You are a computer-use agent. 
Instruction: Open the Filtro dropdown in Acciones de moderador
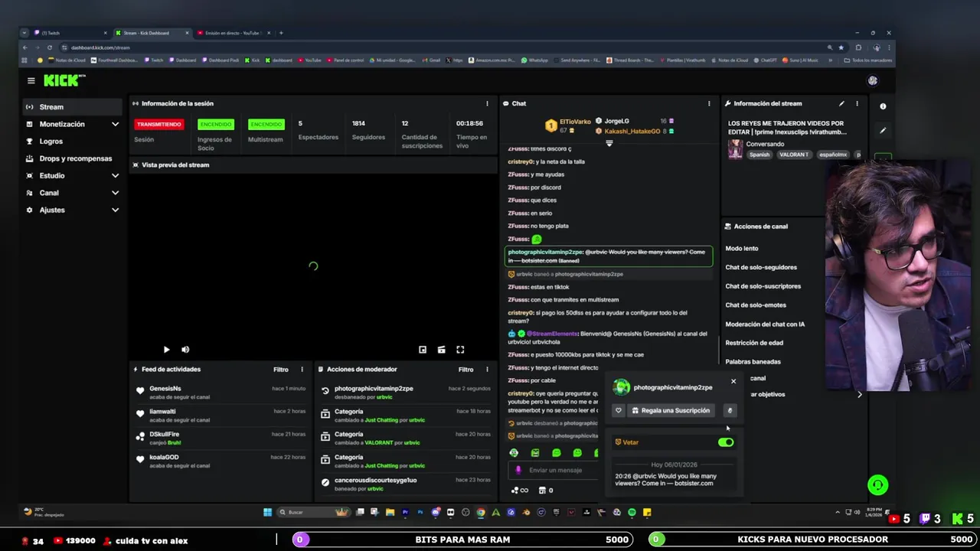tap(465, 370)
